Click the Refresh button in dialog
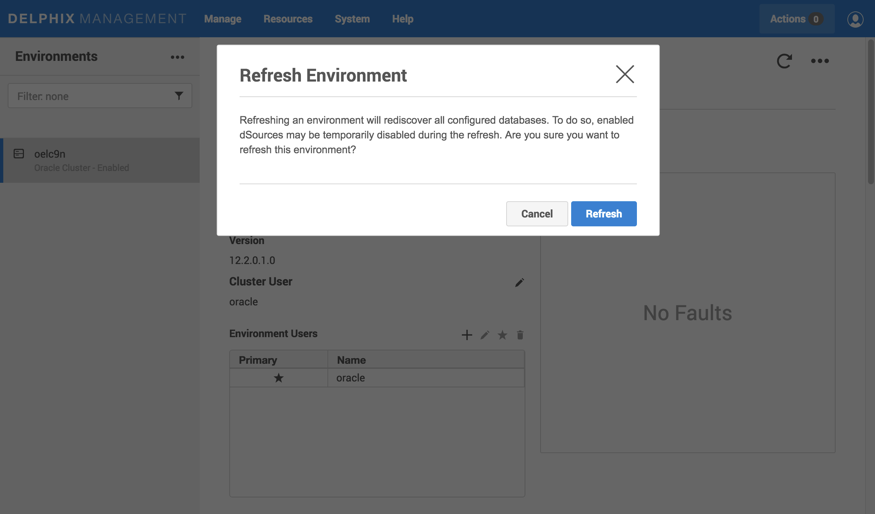Image resolution: width=875 pixels, height=514 pixels. [x=603, y=214]
